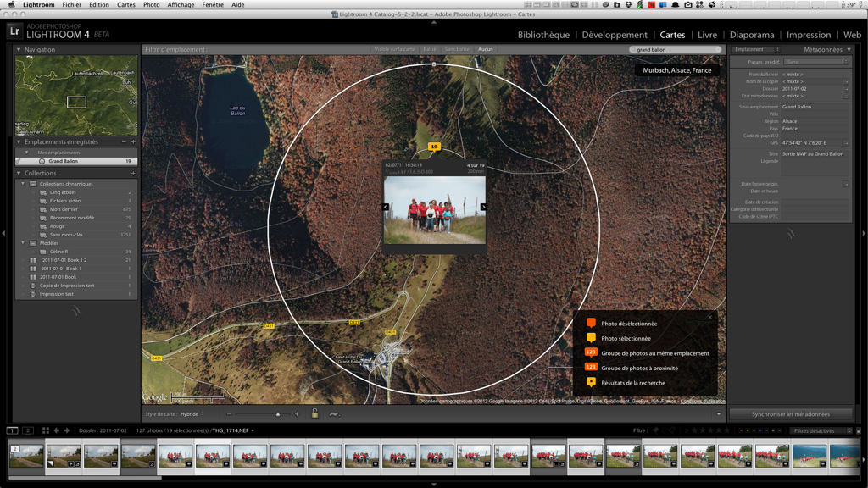
Task: Collapse the Collections dynamiques set
Action: 23,184
